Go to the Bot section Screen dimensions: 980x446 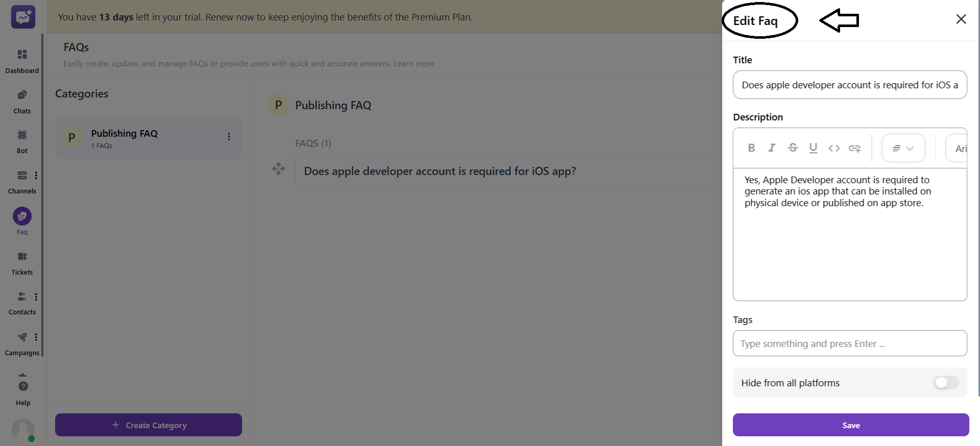pos(22,141)
